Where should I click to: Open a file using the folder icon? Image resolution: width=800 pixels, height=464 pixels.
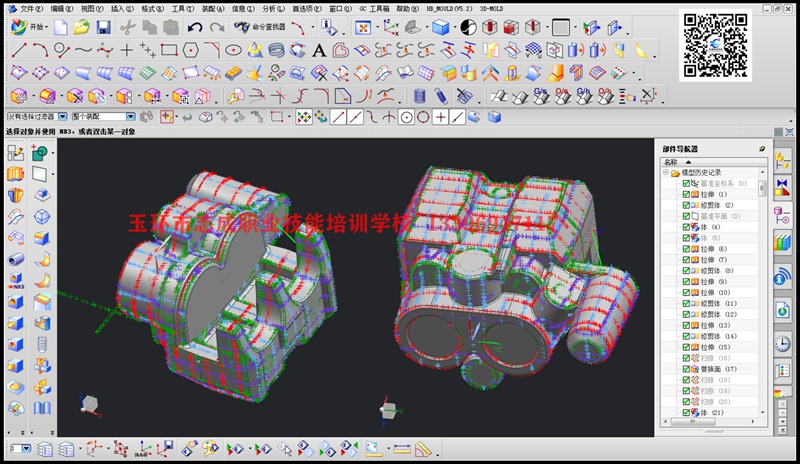pos(81,27)
